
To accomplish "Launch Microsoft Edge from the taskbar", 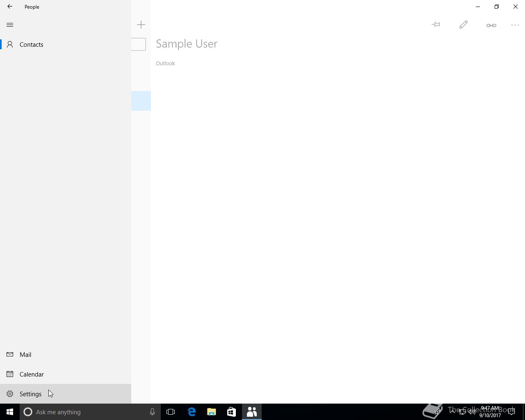I will pyautogui.click(x=192, y=412).
